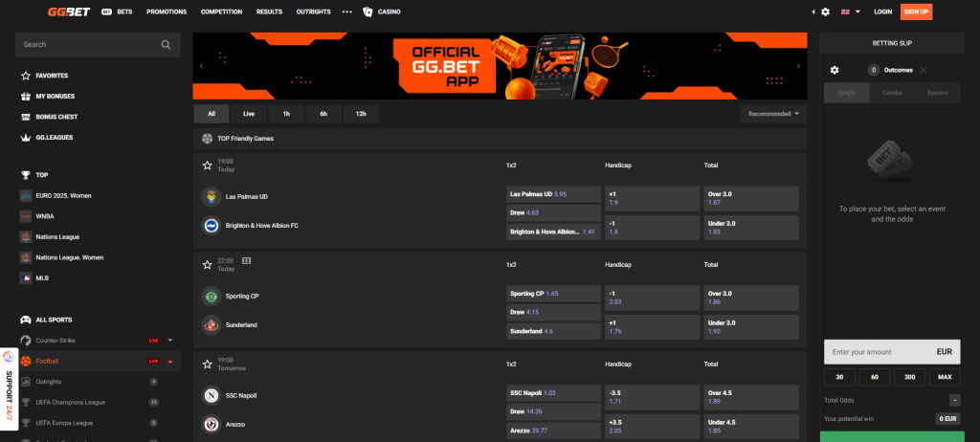The width and height of the screenshot is (980, 442).
Task: Open My Bonuses gift icon
Action: 26,97
